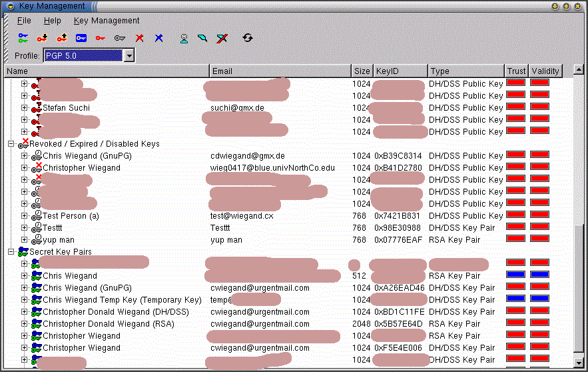Open the File menu
The image size is (588, 372).
click(x=24, y=21)
